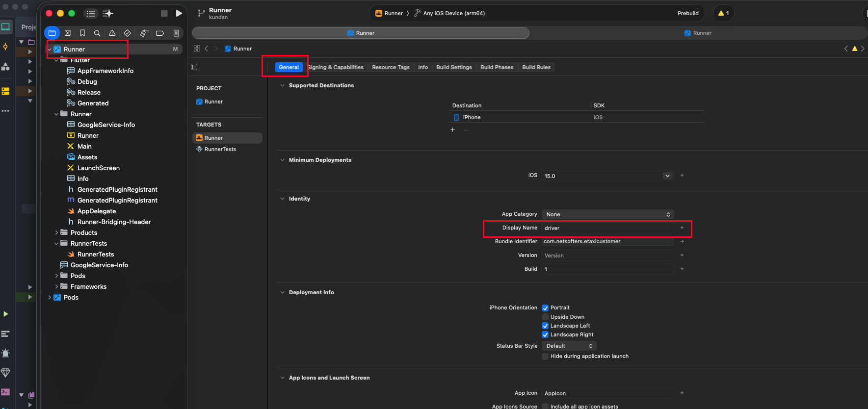Screen dimensions: 868x409
Task: Stop the running scheme
Action: point(164,13)
